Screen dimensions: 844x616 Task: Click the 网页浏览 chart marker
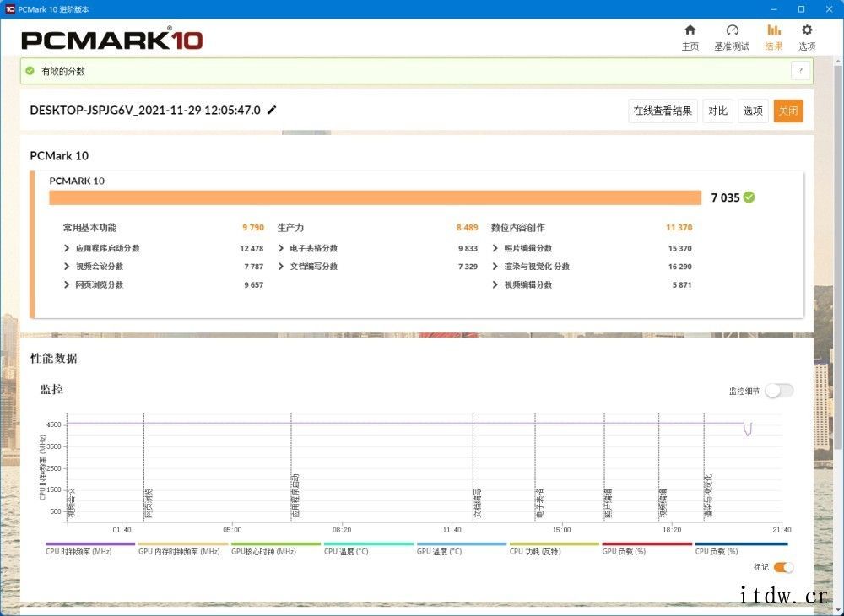pyautogui.click(x=149, y=503)
